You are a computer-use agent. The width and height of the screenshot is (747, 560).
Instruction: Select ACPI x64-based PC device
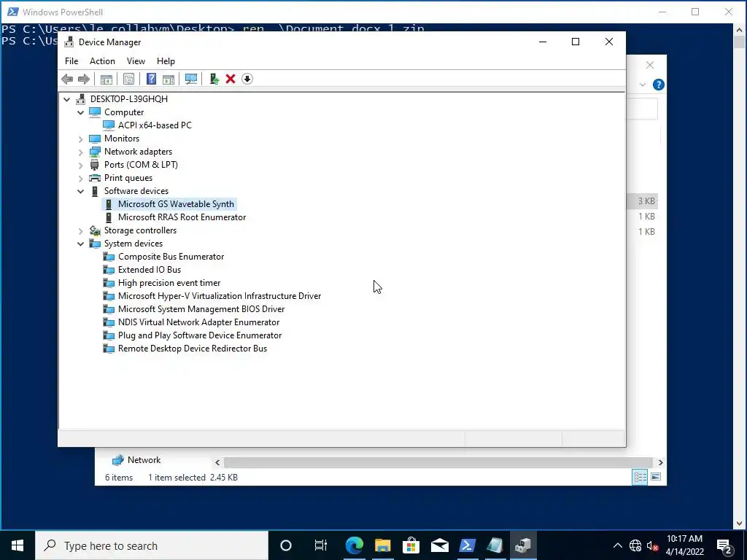click(155, 125)
